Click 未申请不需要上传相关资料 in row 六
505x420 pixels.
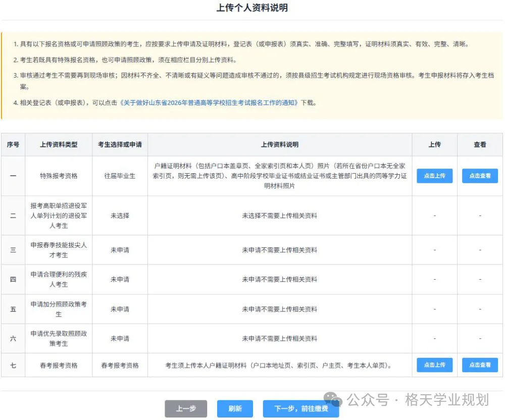click(280, 339)
